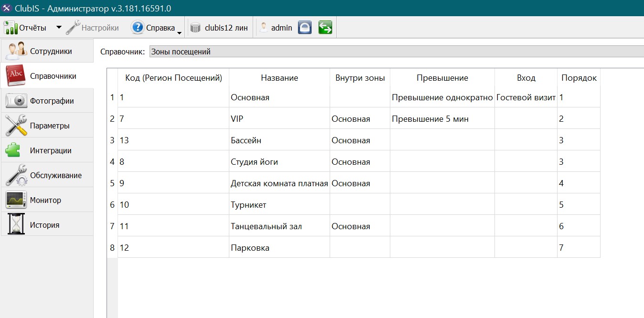Select row header number 6
This screenshot has height=318, width=644.
click(x=112, y=205)
